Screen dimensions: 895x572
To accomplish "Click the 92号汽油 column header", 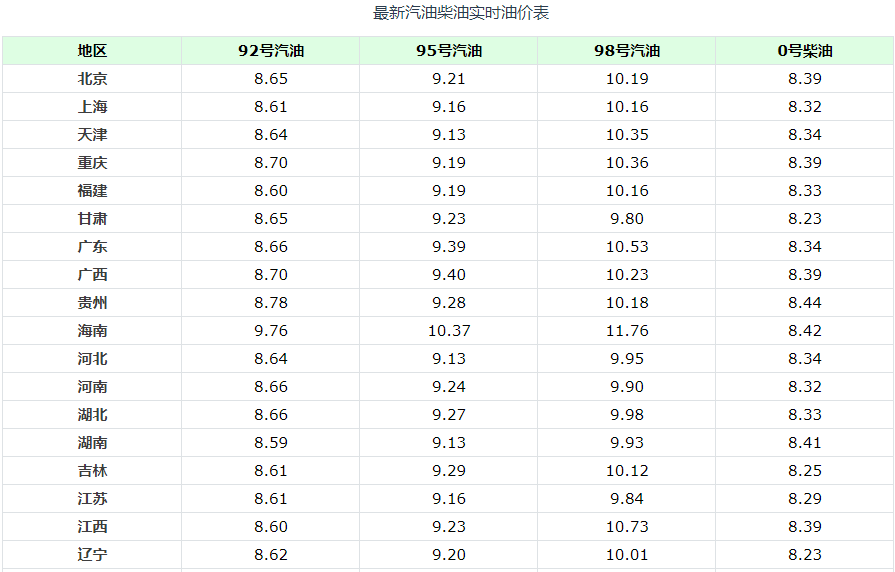I will 270,51.
